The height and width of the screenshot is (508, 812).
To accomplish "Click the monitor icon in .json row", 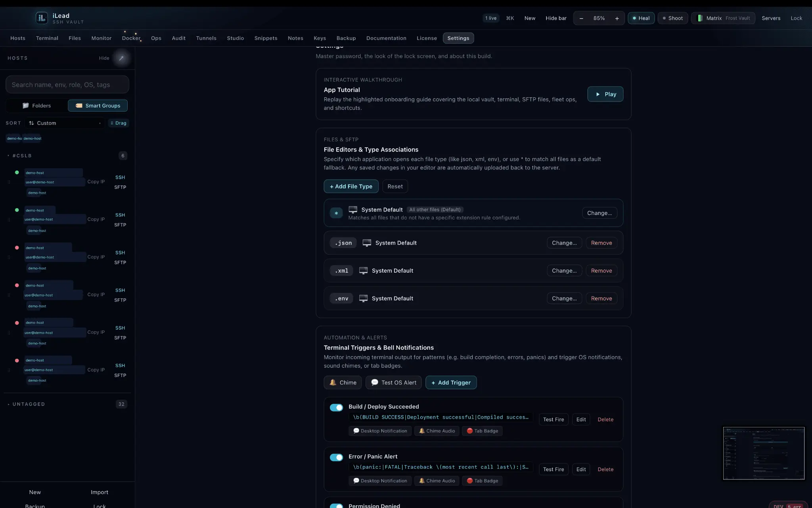I will click(x=367, y=243).
